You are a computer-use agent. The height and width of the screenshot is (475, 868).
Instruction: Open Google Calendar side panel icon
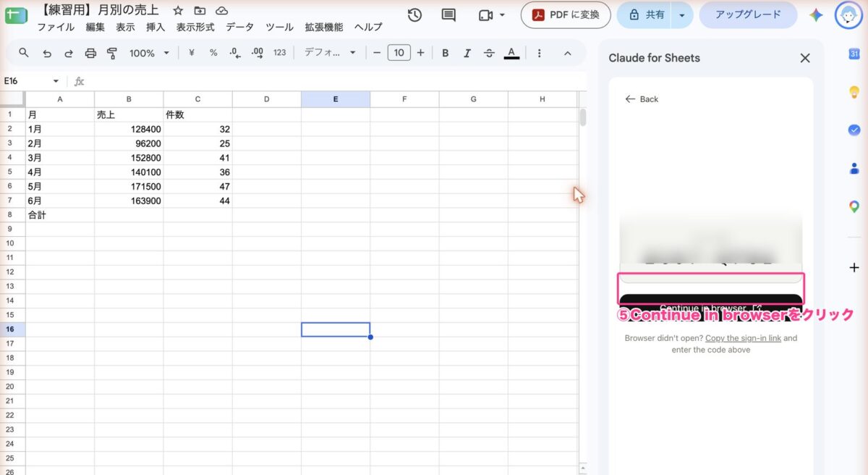point(854,53)
